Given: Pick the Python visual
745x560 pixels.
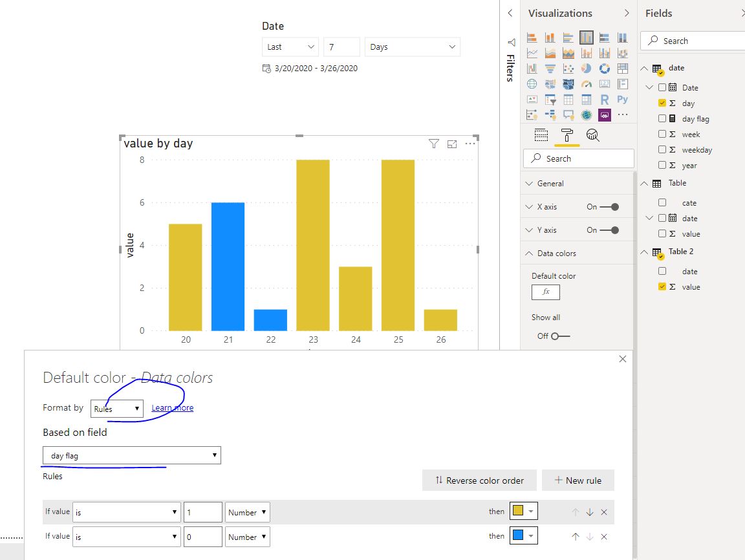Looking at the screenshot, I should (x=622, y=100).
